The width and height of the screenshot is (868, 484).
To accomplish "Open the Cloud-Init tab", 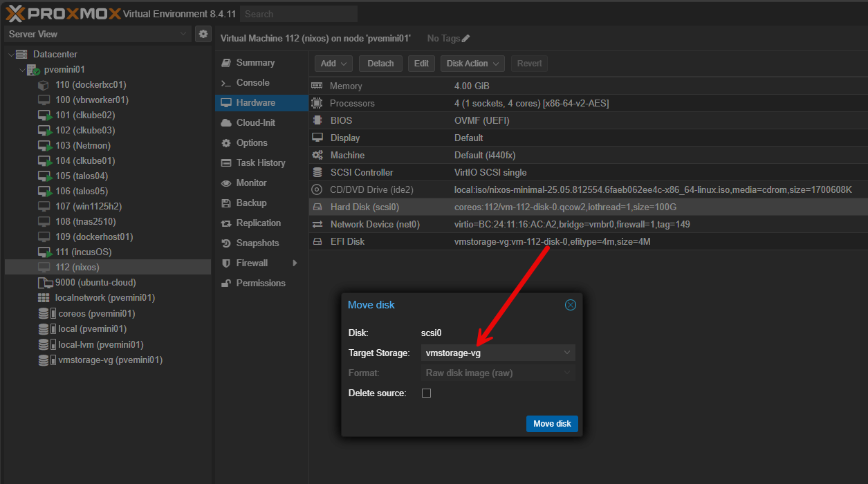I will click(255, 123).
